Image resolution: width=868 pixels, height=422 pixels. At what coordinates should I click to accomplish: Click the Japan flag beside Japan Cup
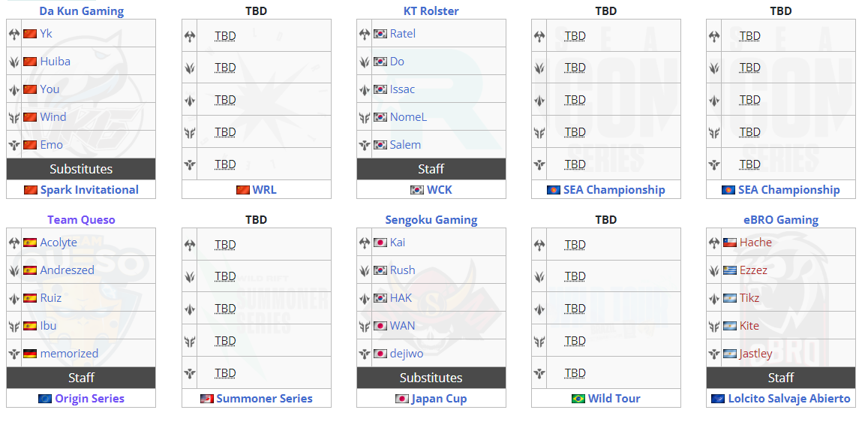402,399
